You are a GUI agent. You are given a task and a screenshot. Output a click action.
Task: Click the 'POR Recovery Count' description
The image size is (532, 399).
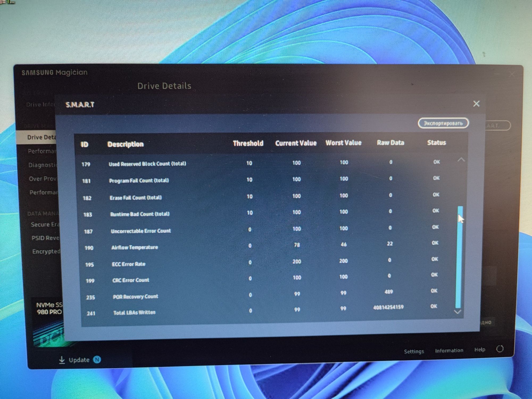(x=135, y=297)
